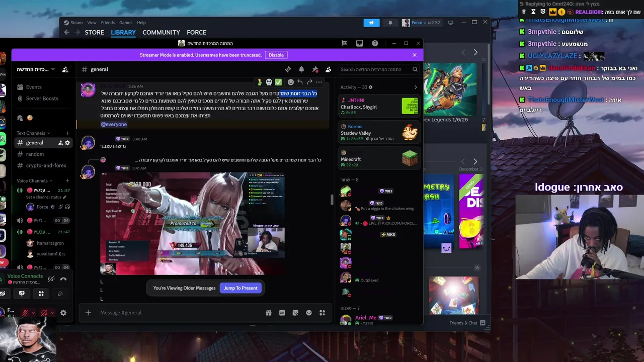Disable Streamer Mode button
This screenshot has height=362, width=644.
point(276,55)
